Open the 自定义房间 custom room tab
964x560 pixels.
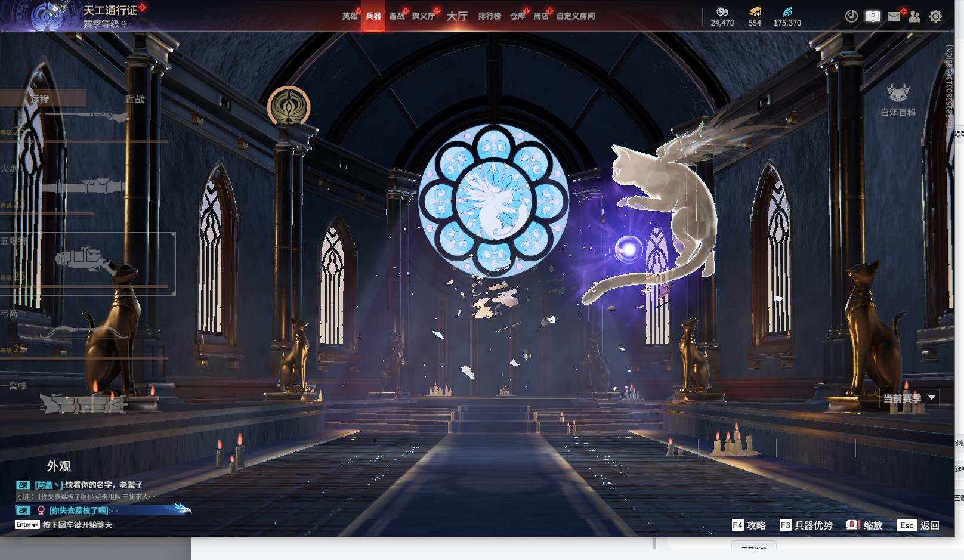pyautogui.click(x=576, y=16)
